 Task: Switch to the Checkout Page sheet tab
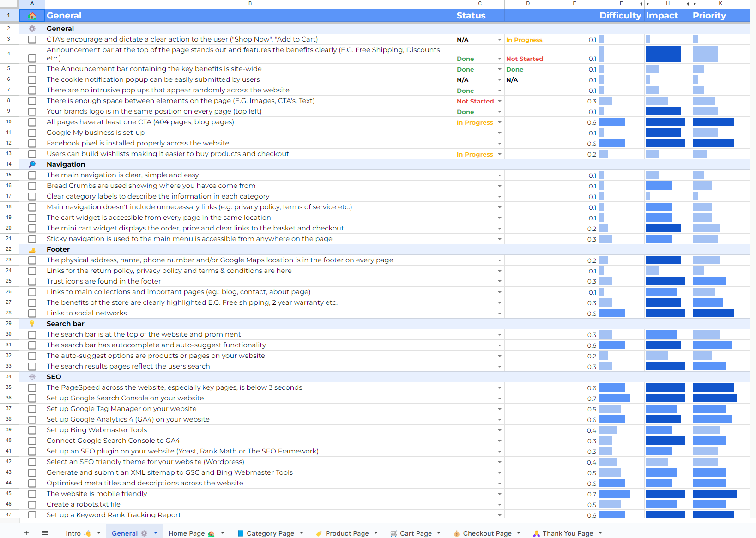483,533
